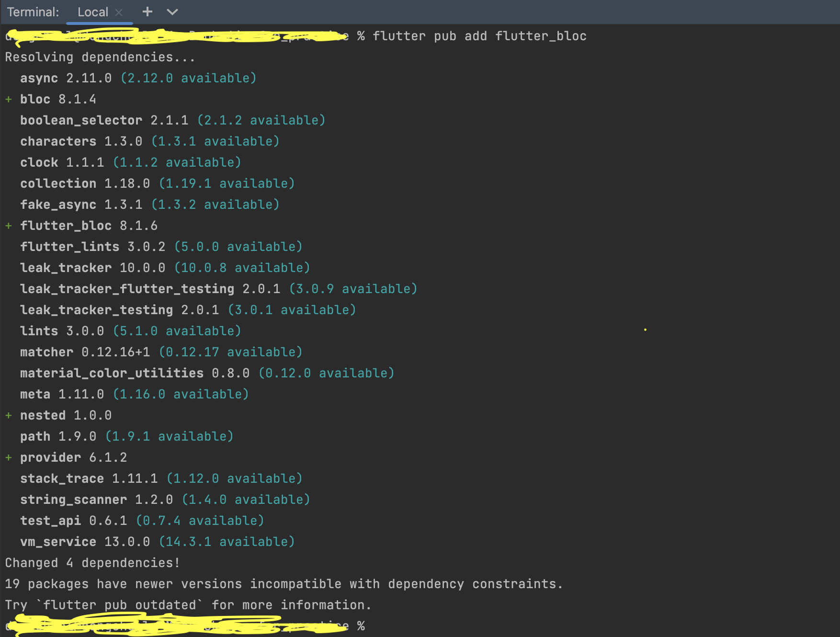
Task: Click '(0.12.0 available)' version note
Action: [326, 373]
